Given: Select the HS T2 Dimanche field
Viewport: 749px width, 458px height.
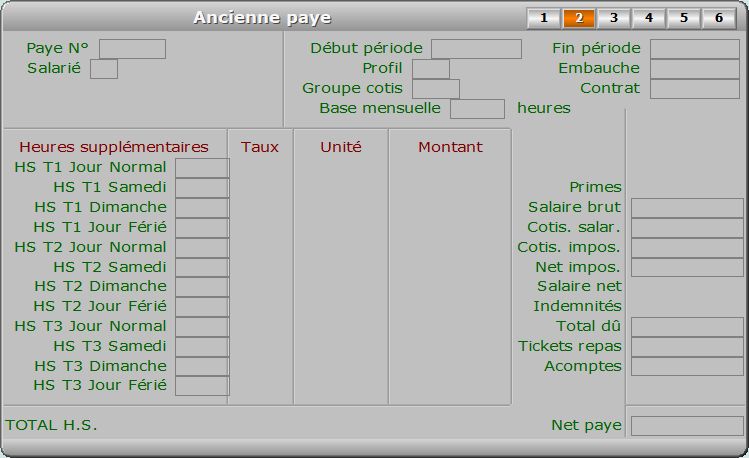Looking at the screenshot, I should click(x=202, y=288).
